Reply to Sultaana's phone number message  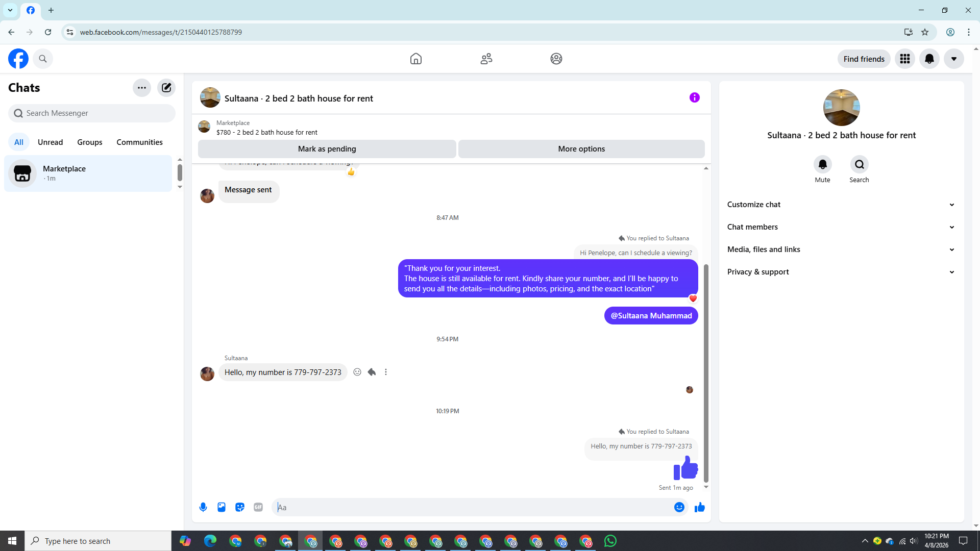click(372, 372)
